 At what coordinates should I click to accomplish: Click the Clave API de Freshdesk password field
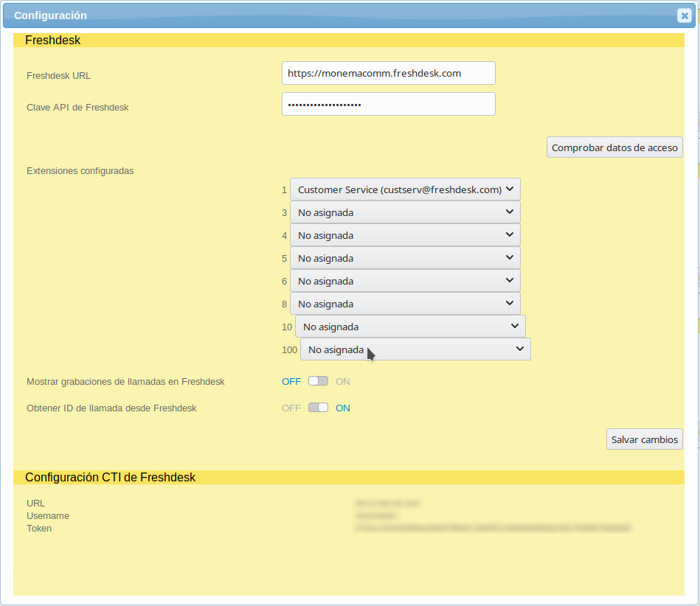pos(389,104)
